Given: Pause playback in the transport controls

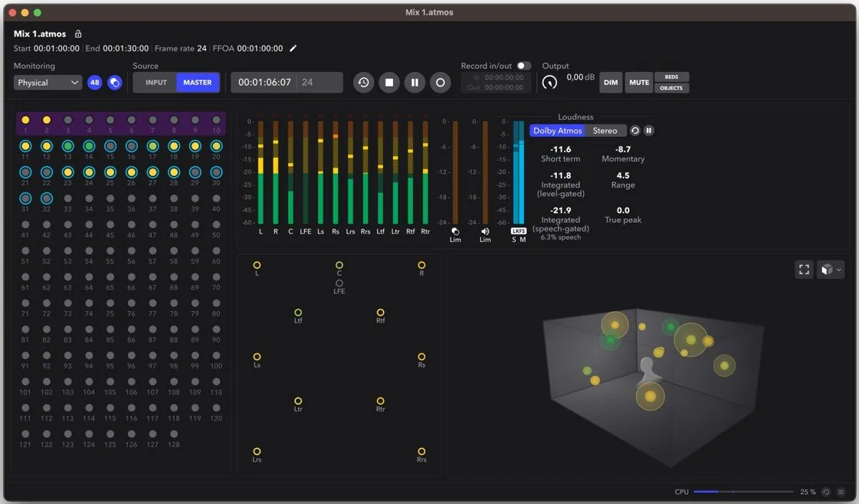Looking at the screenshot, I should 415,83.
